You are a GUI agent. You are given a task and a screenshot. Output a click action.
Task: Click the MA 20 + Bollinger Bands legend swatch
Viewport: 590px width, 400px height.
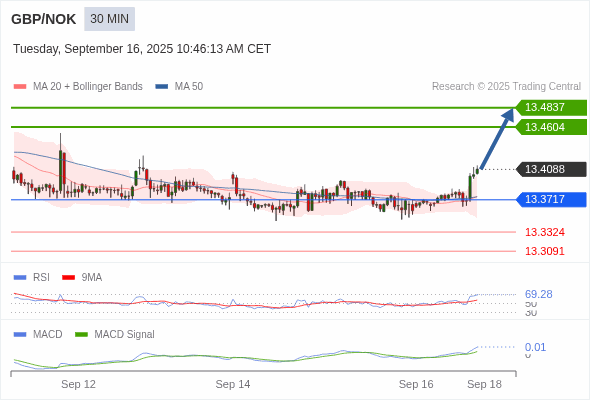pyautogui.click(x=20, y=87)
